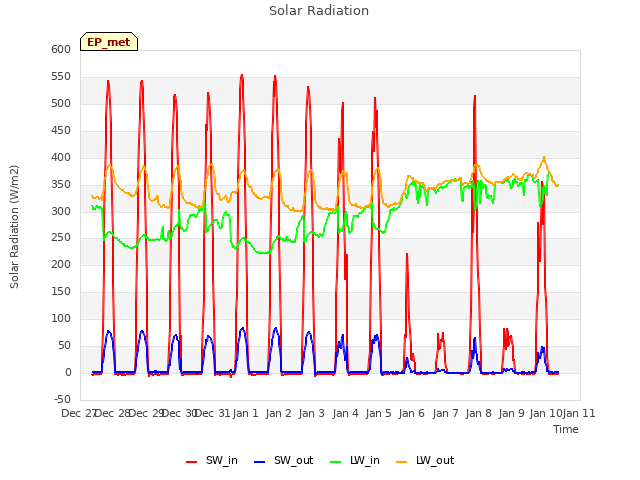Click the 600 y-axis tick label
Viewport: 640px width, 480px height.
pyautogui.click(x=61, y=49)
